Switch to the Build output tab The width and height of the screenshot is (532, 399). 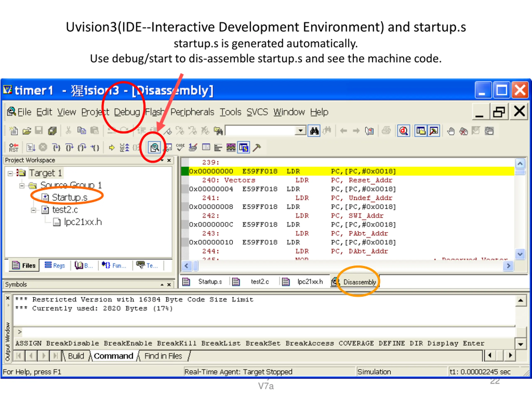pos(76,356)
